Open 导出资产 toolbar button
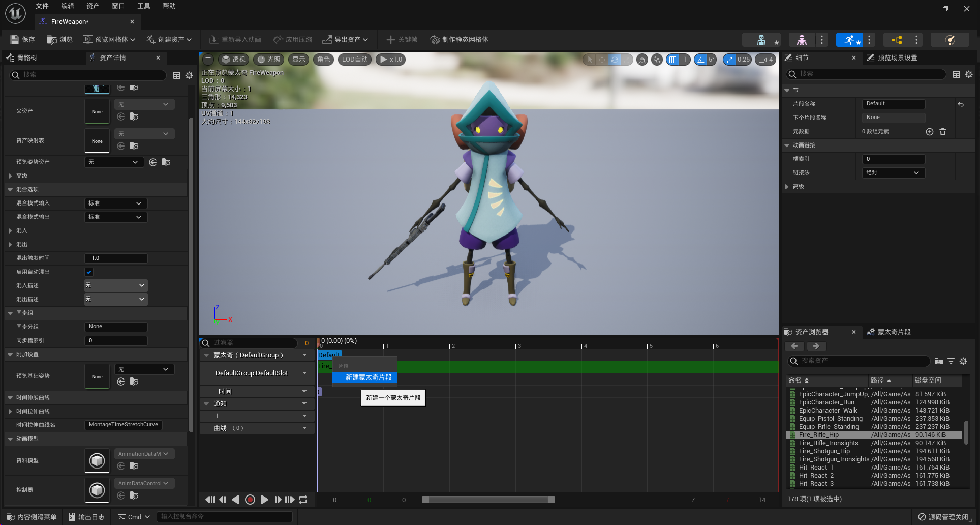Viewport: 980px width, 525px height. (x=345, y=39)
